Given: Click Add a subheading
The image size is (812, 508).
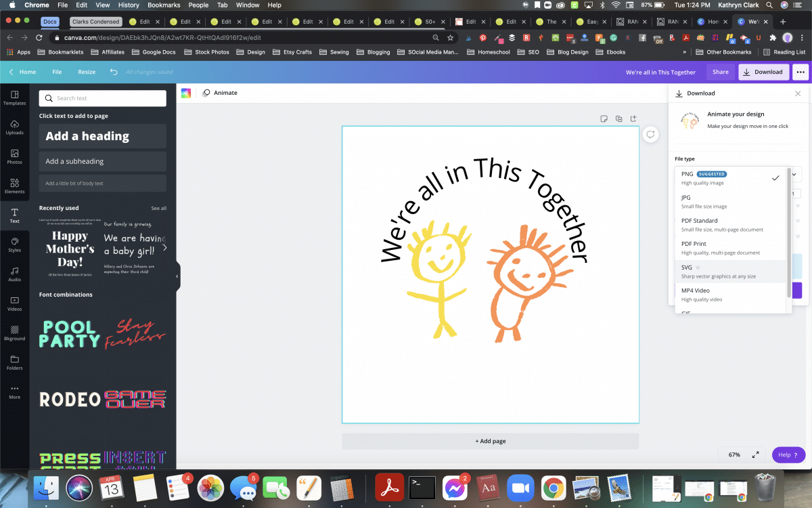Looking at the screenshot, I should tap(102, 161).
